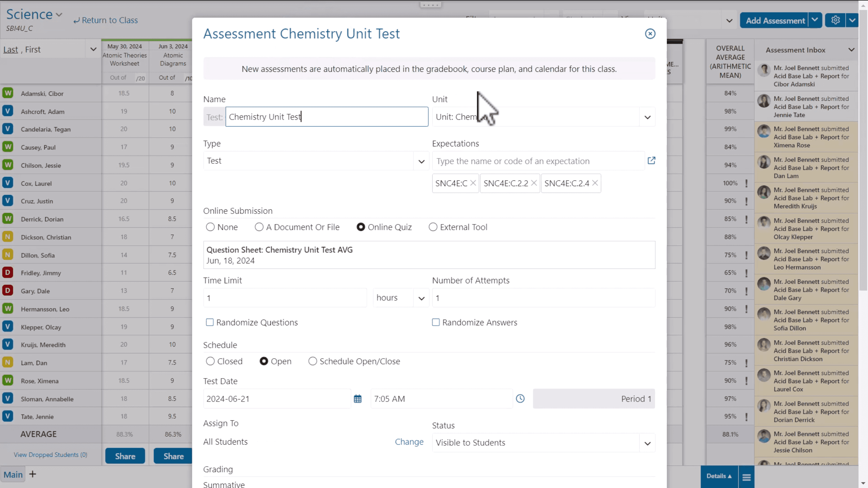Open the list view menu icon beside Details
868x488 pixels.
(746, 477)
